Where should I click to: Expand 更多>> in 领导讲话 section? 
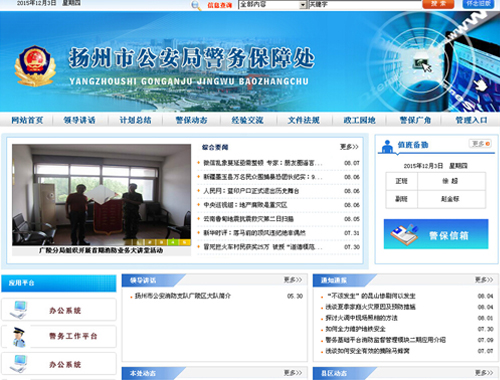coord(293,280)
